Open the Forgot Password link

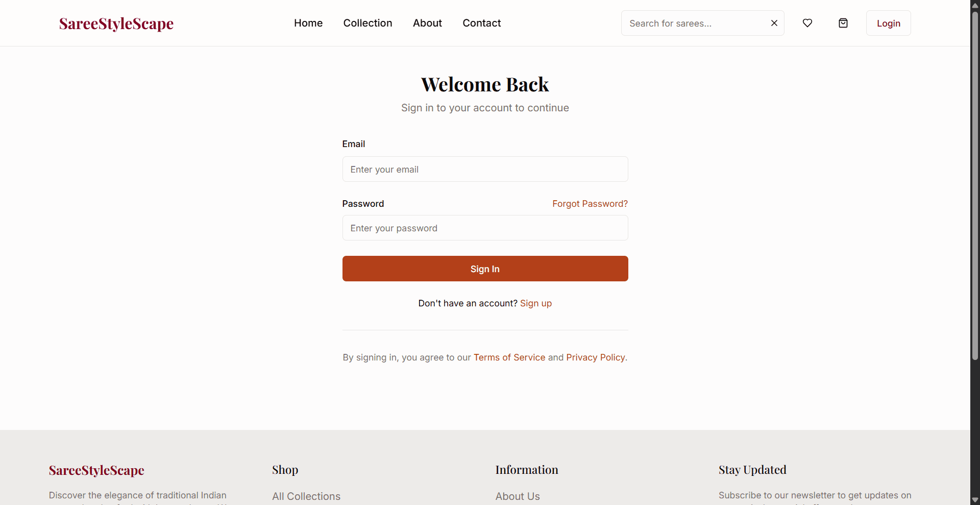pyautogui.click(x=590, y=203)
